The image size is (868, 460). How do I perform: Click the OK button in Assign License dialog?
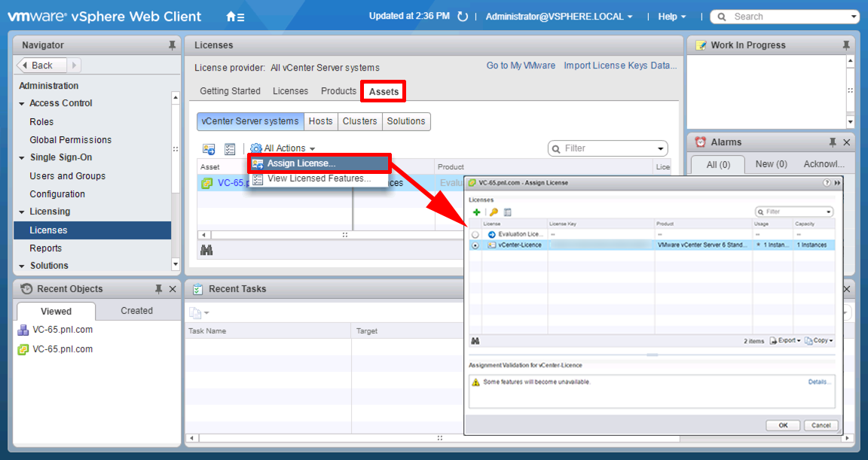click(783, 425)
